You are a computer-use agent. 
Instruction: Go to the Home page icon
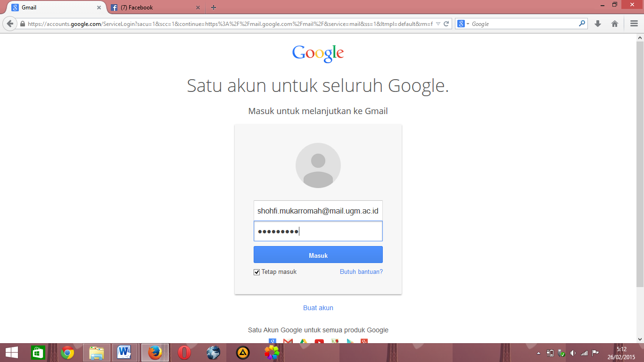pos(615,24)
